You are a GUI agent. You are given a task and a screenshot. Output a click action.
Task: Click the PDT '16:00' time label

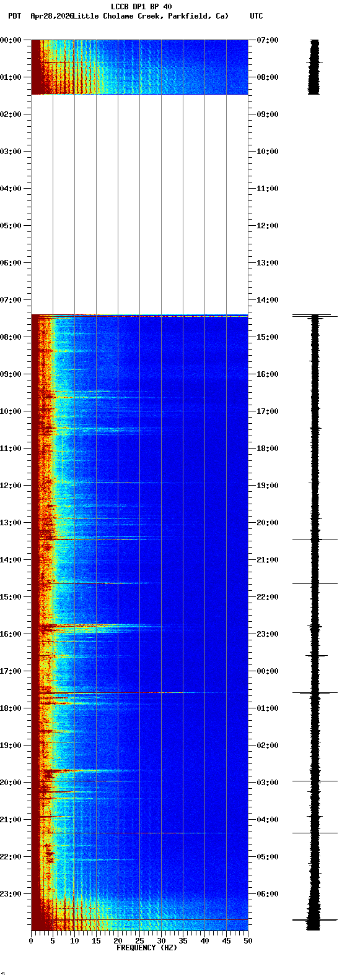click(11, 634)
